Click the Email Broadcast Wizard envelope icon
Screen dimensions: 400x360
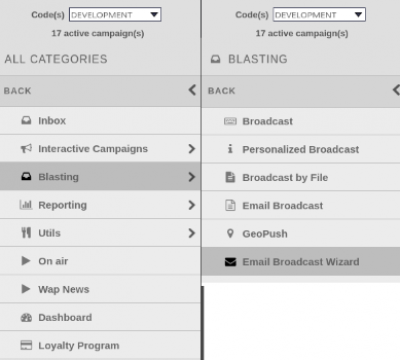[230, 262]
